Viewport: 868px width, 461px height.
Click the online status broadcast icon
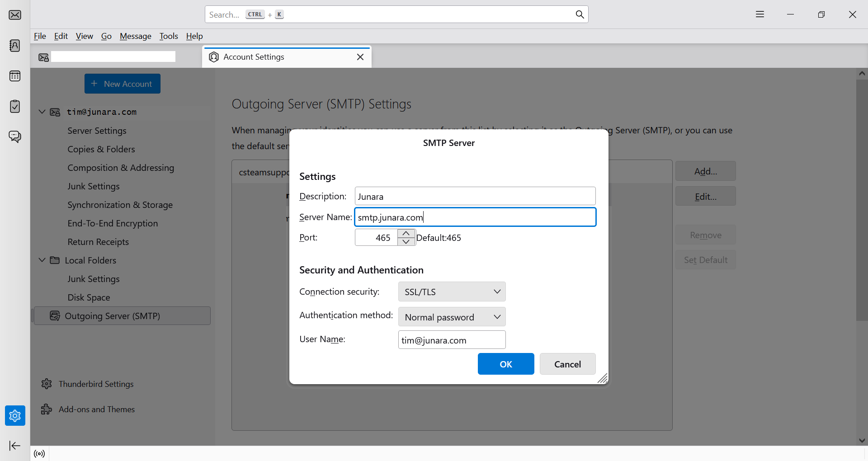[40, 454]
